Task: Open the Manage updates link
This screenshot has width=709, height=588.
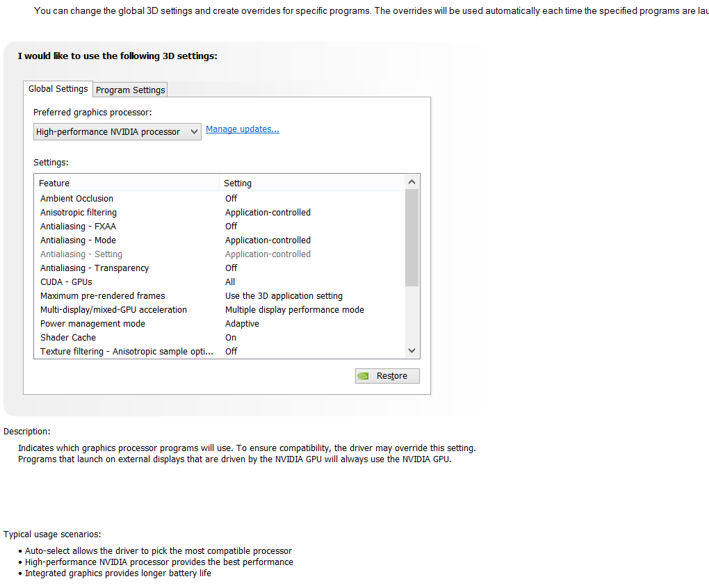Action: [x=243, y=129]
